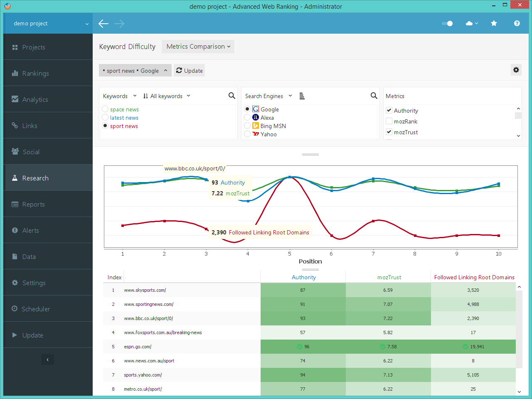Select the Yahoo search engine radio

tap(247, 134)
